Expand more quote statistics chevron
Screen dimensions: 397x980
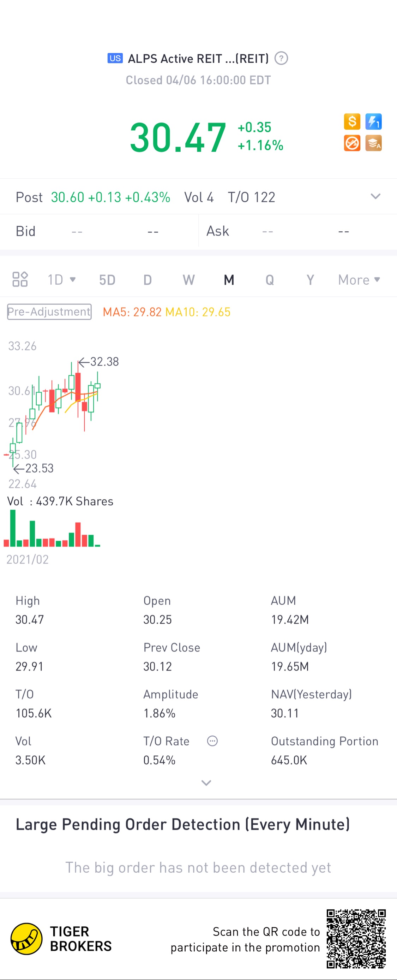click(x=206, y=783)
